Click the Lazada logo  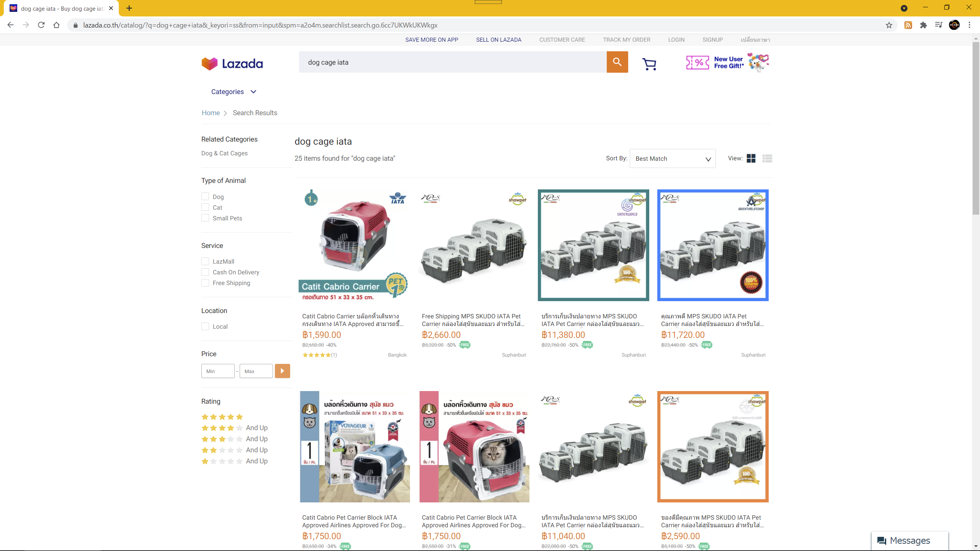[232, 64]
